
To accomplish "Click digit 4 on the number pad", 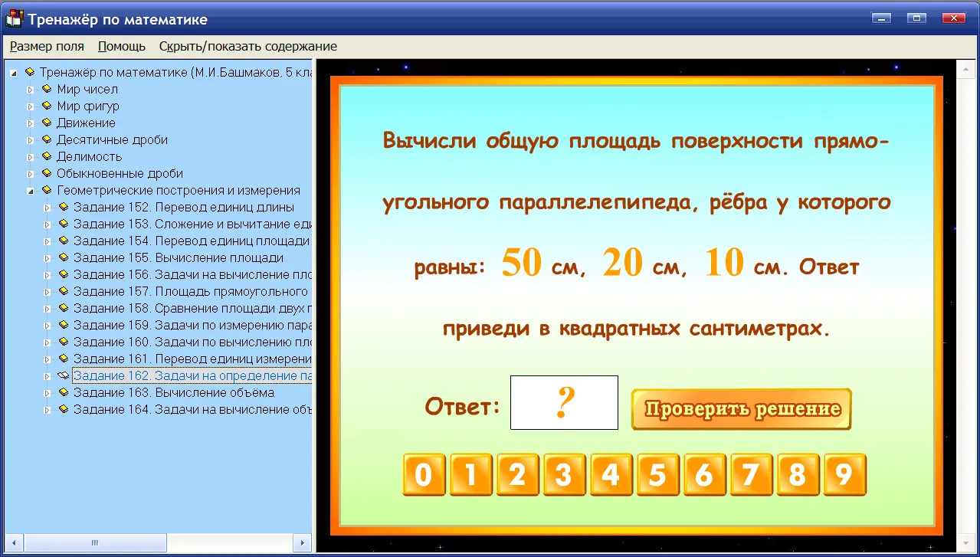I will tap(611, 475).
